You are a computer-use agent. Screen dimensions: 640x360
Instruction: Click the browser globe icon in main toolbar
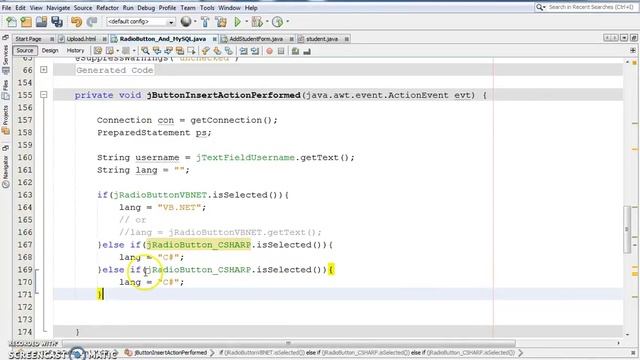tap(186, 21)
